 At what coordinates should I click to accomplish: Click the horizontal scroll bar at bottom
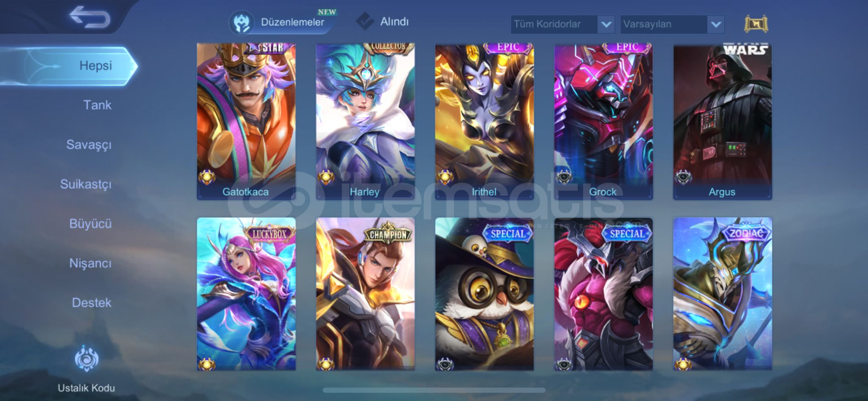[x=434, y=390]
